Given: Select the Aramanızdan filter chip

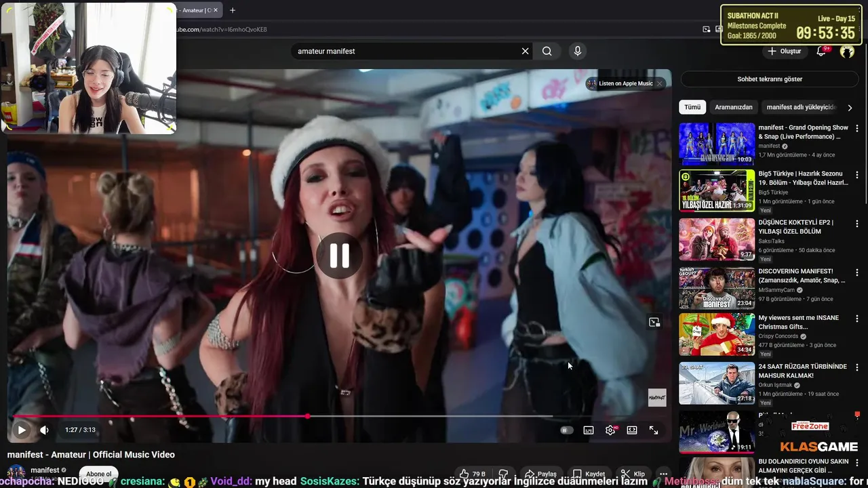Looking at the screenshot, I should [x=734, y=107].
